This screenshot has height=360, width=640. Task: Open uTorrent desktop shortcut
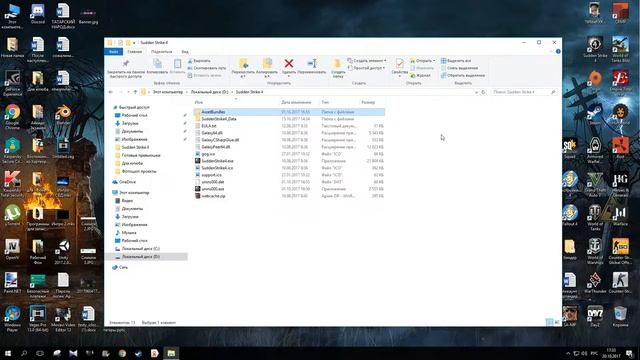click(x=12, y=216)
